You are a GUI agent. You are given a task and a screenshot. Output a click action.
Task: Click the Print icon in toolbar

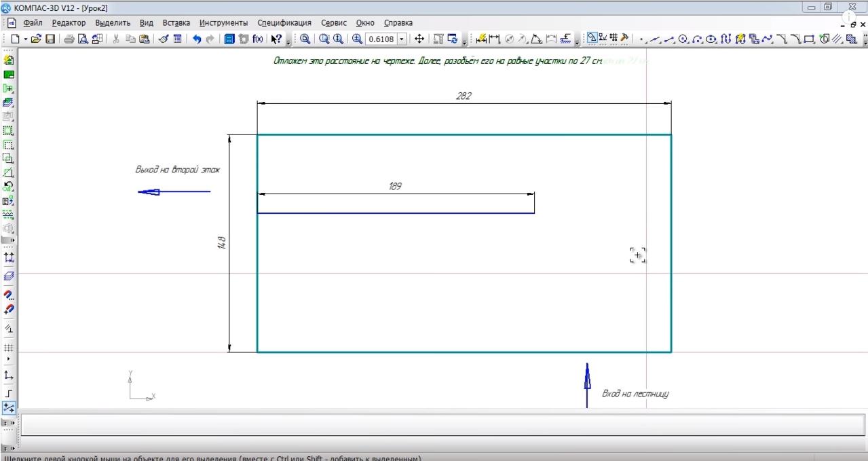(x=69, y=39)
